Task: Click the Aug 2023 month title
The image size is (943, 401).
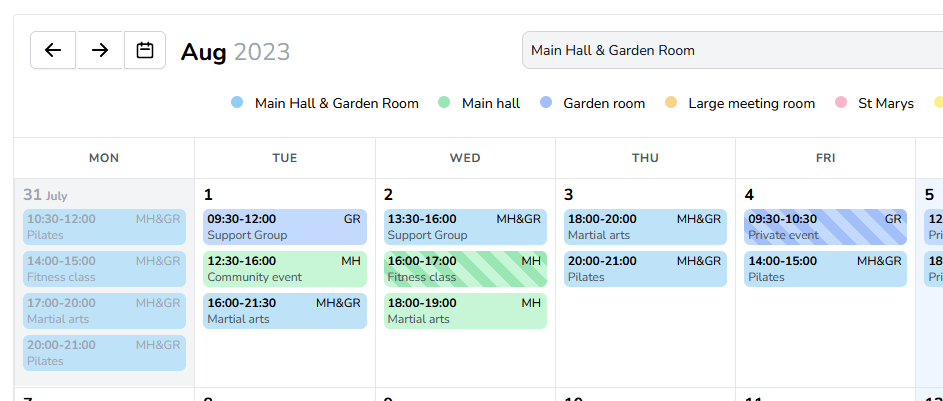Action: [x=235, y=51]
